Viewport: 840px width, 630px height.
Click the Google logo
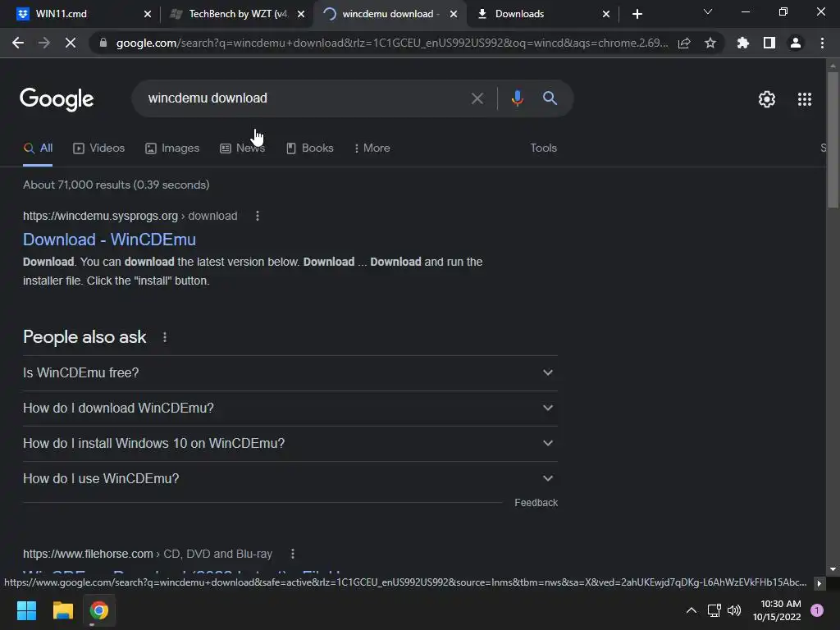(x=57, y=99)
